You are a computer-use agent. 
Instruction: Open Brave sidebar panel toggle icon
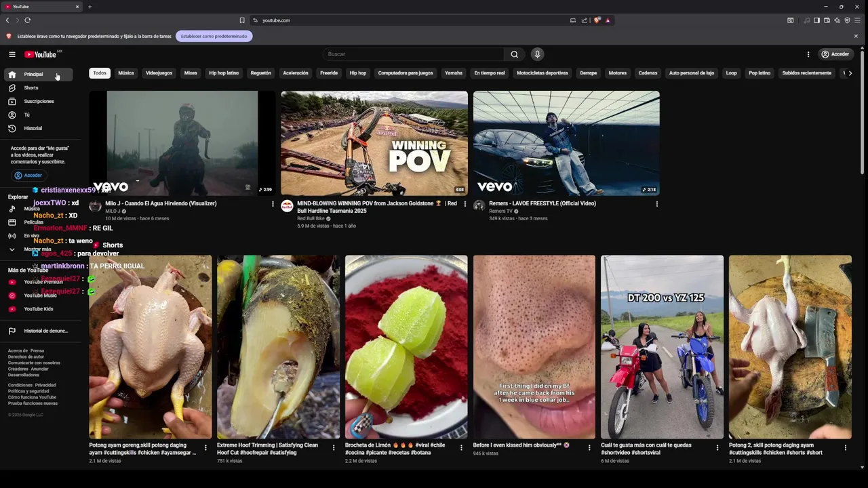pos(817,20)
